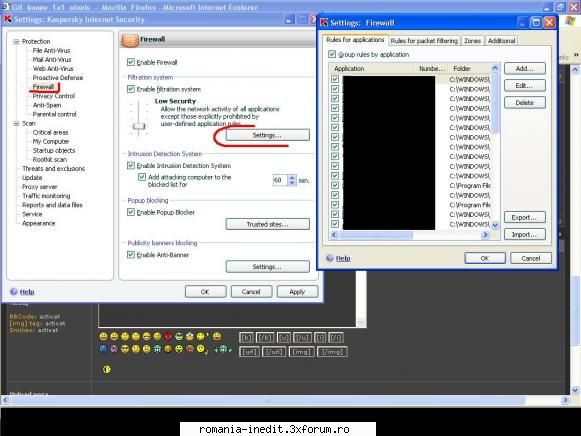Screen dimensions: 581x436
Task: Click Edit button in Firewall dialog
Action: pos(525,86)
